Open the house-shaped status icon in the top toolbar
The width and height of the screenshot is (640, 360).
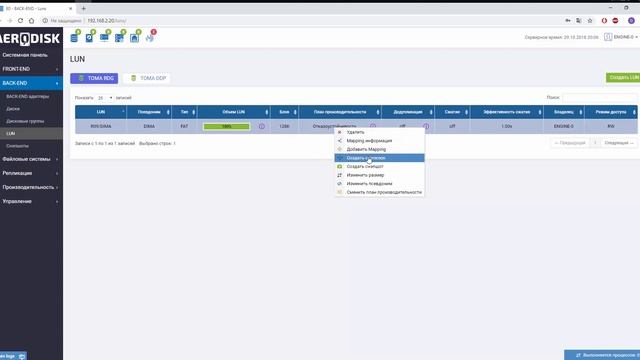134,38
